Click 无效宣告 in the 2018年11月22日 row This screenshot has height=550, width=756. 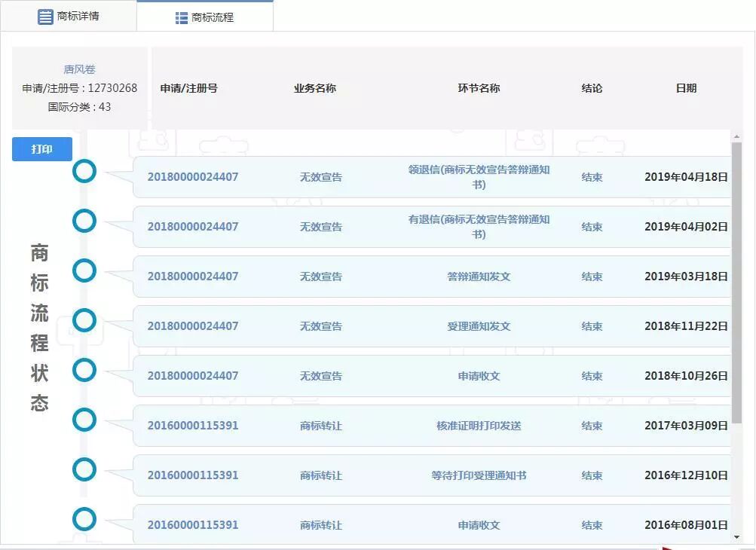pos(321,326)
